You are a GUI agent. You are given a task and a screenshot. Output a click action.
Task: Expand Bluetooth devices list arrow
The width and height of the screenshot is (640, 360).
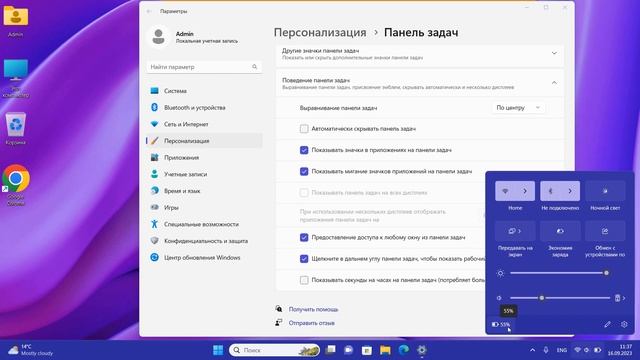point(570,191)
